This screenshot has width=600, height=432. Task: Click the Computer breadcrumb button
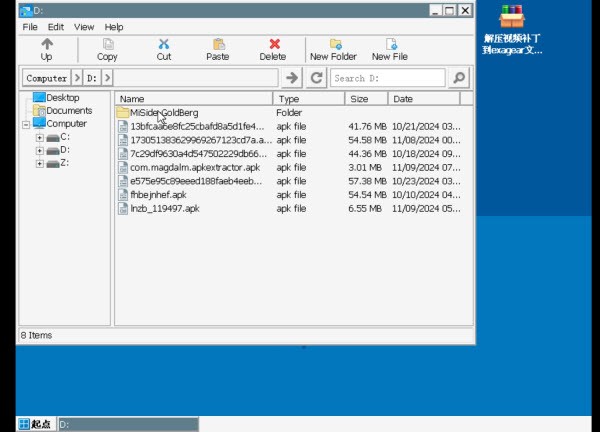click(x=47, y=78)
